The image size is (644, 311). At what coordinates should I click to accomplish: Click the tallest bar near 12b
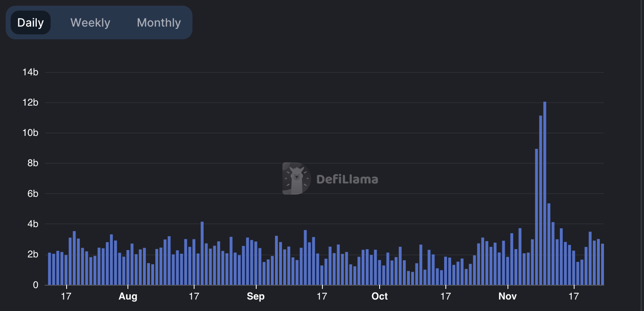(x=545, y=193)
